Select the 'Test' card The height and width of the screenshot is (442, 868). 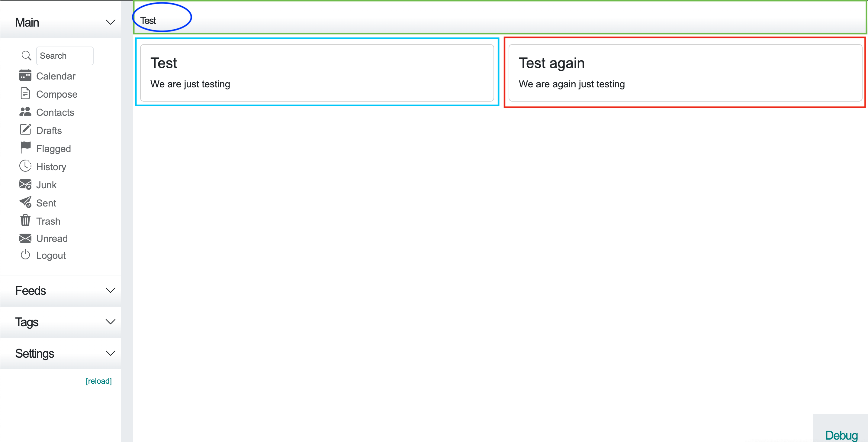317,73
